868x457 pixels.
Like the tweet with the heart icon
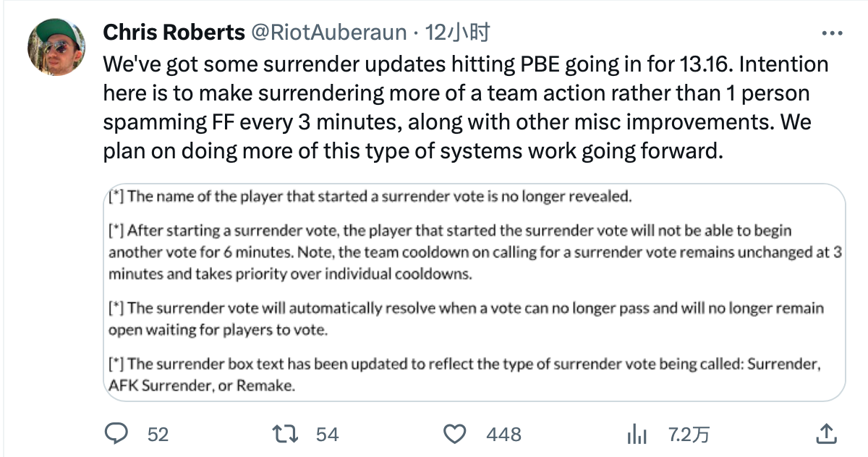click(x=454, y=434)
